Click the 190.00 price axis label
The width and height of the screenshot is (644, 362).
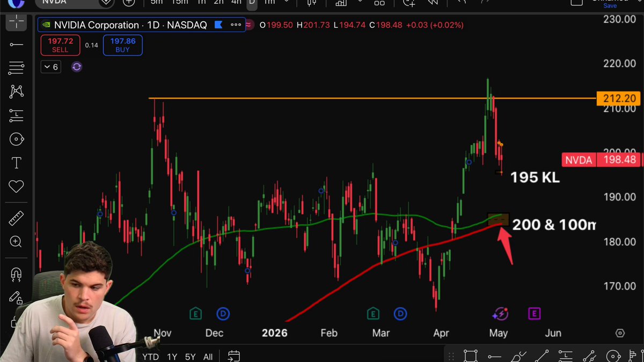coord(619,197)
